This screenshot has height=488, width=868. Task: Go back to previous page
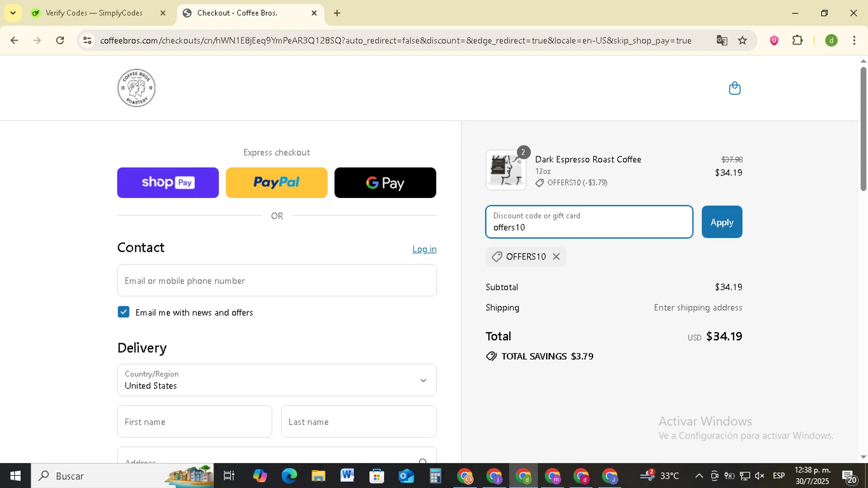pos(14,41)
